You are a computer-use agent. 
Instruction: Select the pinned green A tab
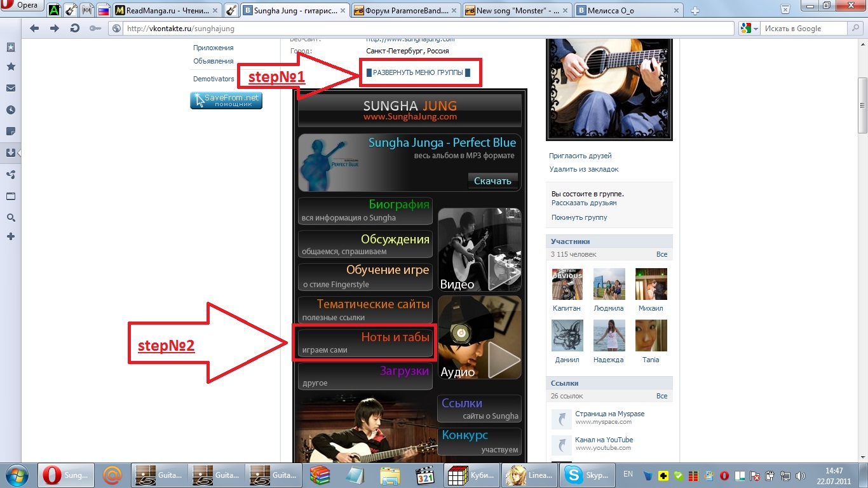[x=54, y=10]
